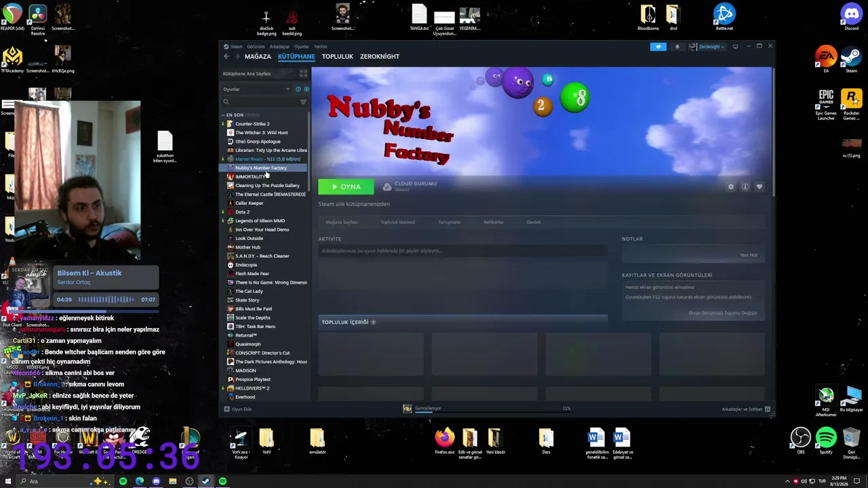868x488 pixels.
Task: Open the library filter options icon
Action: pos(303,102)
